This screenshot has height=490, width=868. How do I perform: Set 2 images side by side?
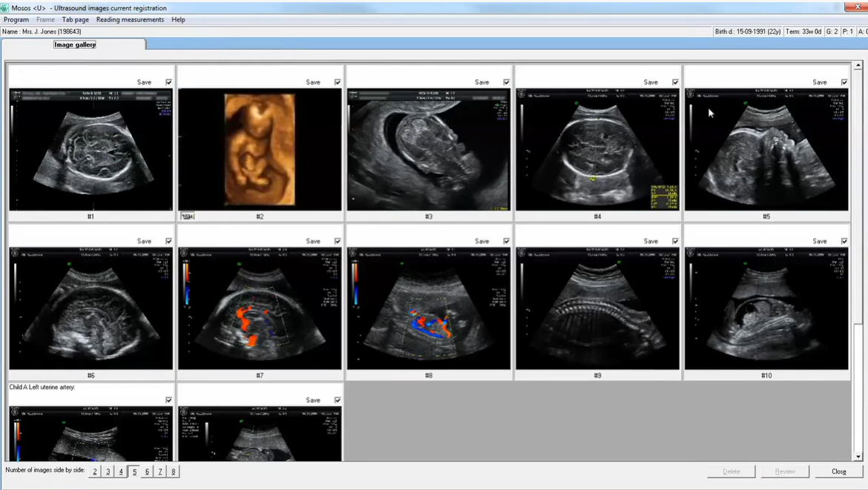pyautogui.click(x=95, y=471)
